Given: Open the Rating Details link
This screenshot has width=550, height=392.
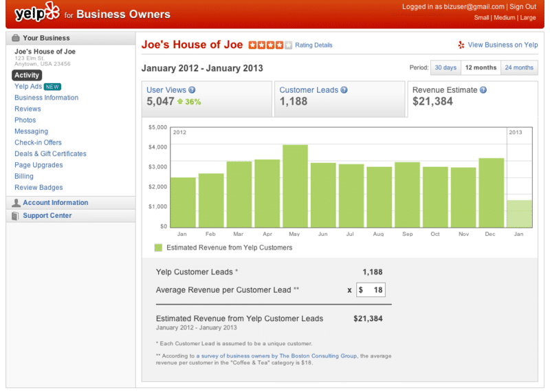Looking at the screenshot, I should click(313, 45).
